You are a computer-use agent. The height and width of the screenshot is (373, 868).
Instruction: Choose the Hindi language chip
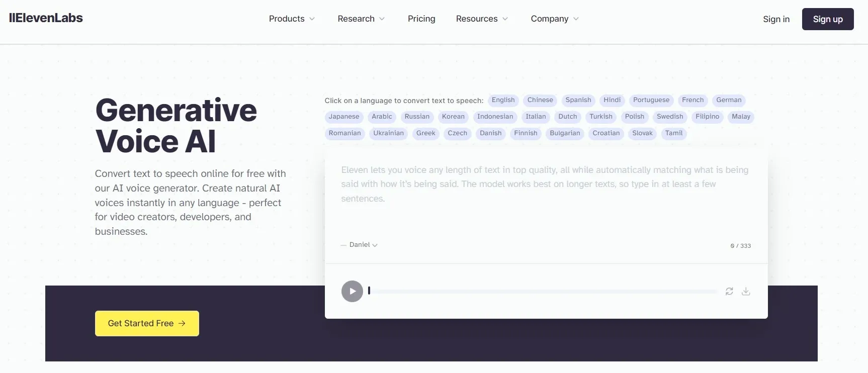tap(612, 100)
